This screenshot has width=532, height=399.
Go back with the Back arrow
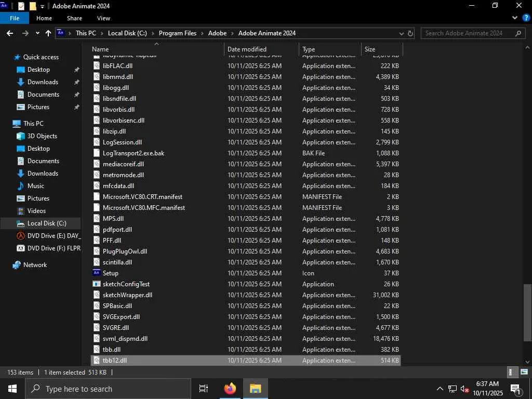pos(10,33)
